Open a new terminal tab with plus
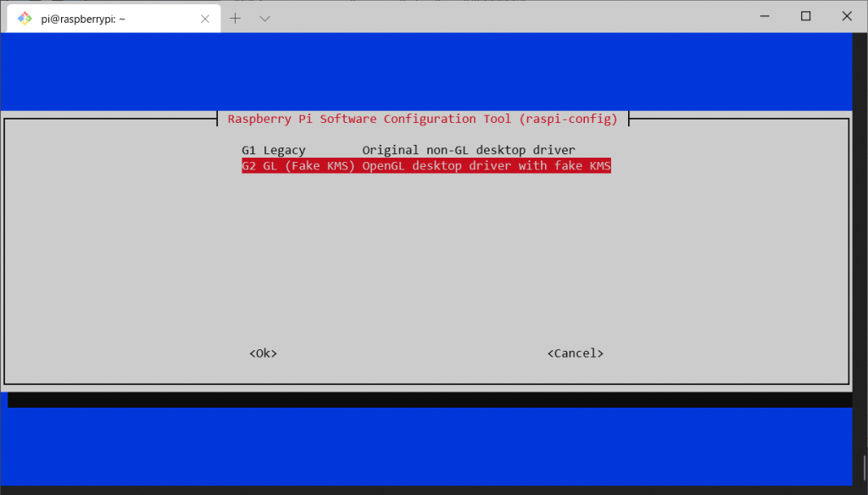The height and width of the screenshot is (495, 868). point(236,19)
